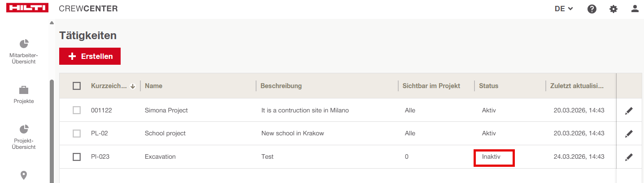
Task: Click the Hilti logo
Action: pos(27,8)
